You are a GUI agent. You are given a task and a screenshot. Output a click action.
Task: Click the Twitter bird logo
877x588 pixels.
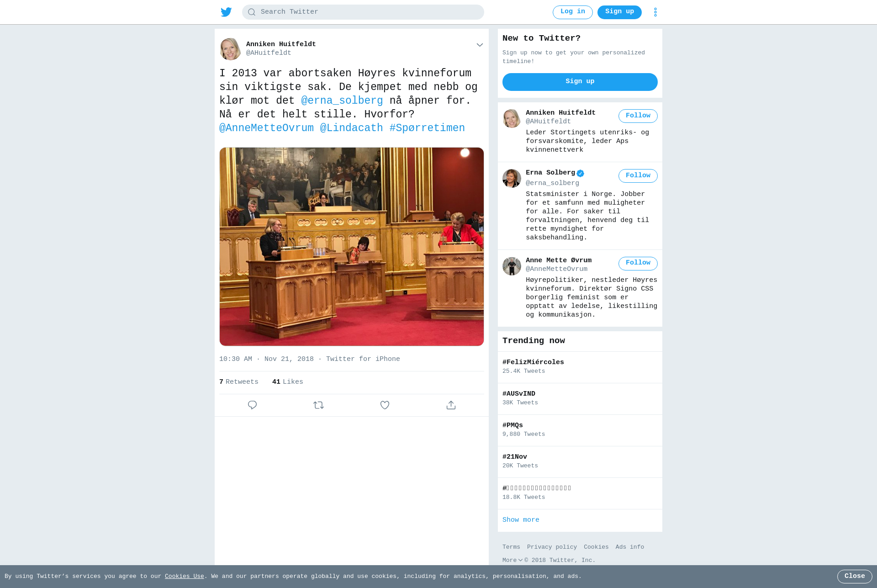pos(226,12)
